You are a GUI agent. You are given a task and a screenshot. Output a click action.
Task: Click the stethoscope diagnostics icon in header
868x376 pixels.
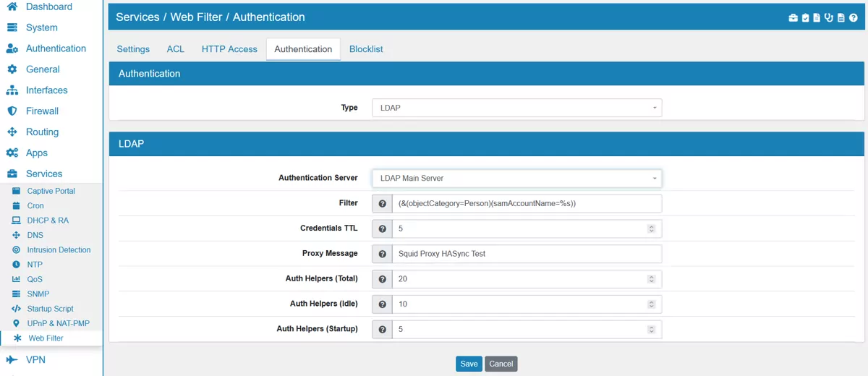tap(829, 18)
